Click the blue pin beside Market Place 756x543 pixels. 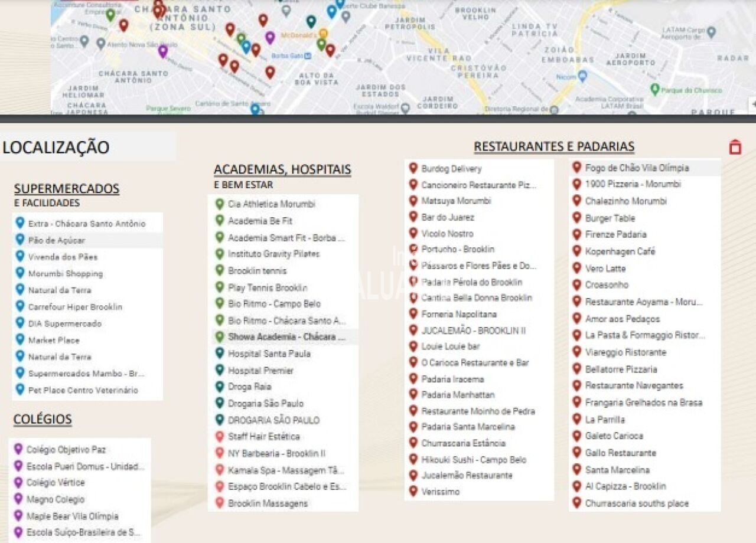coord(20,340)
